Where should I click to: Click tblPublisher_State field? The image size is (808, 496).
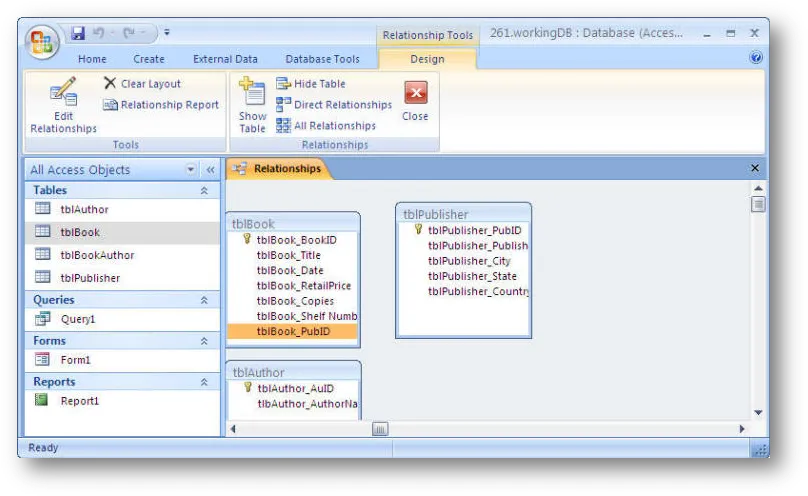pyautogui.click(x=463, y=276)
